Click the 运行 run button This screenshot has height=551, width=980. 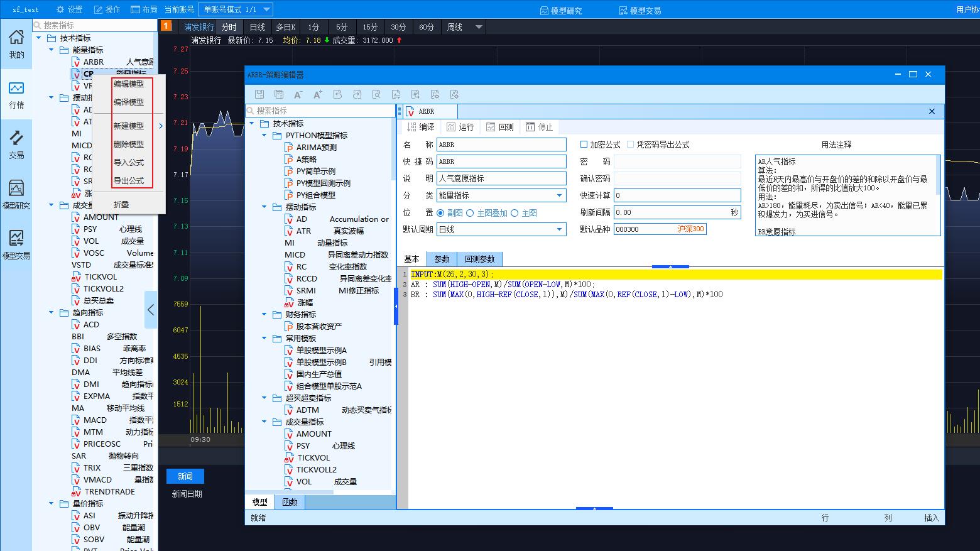460,127
